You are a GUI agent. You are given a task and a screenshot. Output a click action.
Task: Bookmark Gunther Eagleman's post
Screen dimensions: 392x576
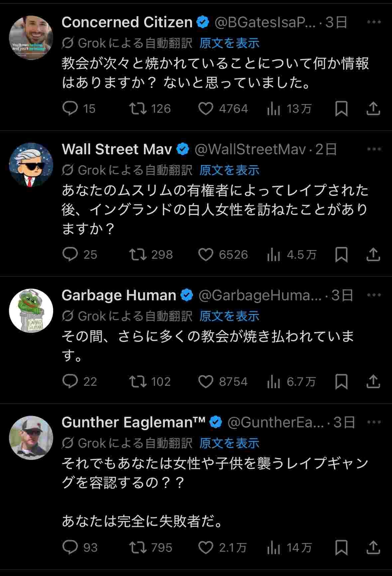[x=341, y=547]
